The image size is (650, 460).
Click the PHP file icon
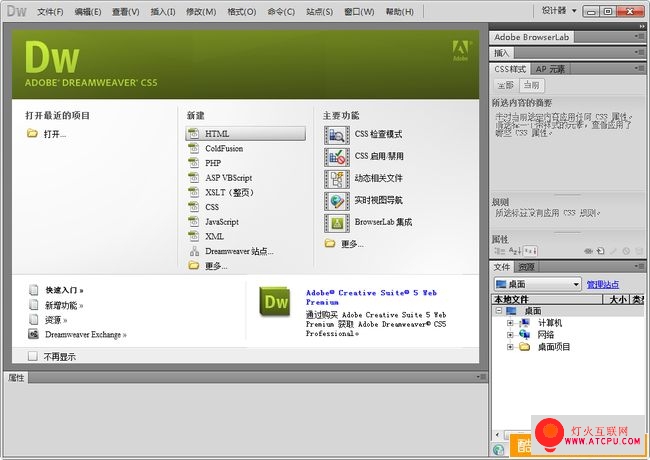[x=193, y=163]
